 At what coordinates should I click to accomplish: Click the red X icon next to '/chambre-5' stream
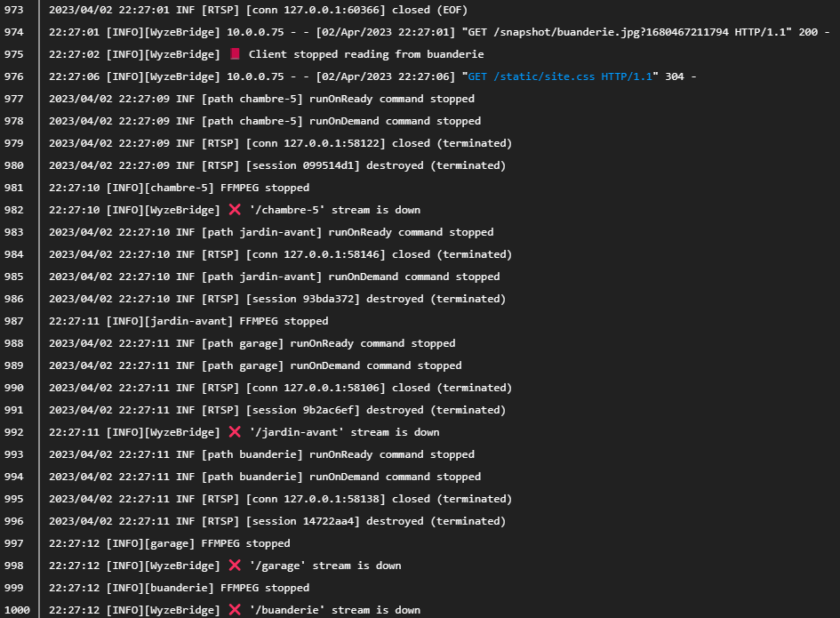[x=235, y=210]
